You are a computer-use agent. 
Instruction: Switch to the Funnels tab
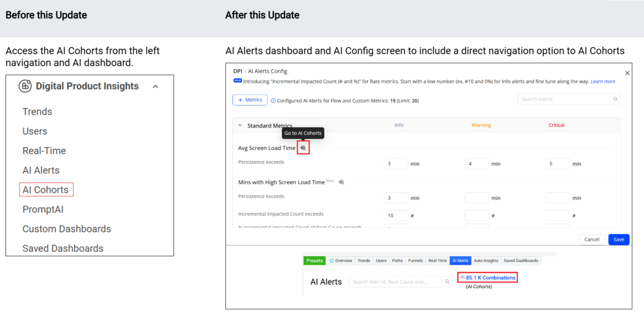point(415,261)
